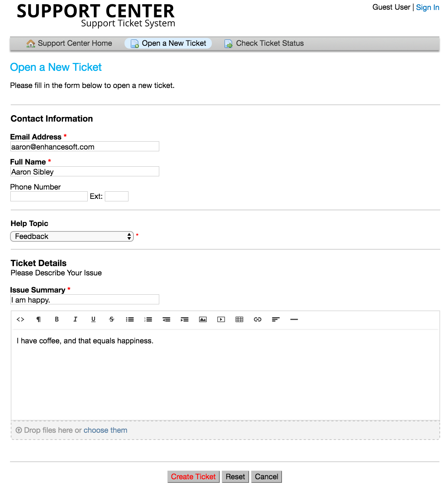Toggle the paragraph formatting marks

[x=38, y=319]
